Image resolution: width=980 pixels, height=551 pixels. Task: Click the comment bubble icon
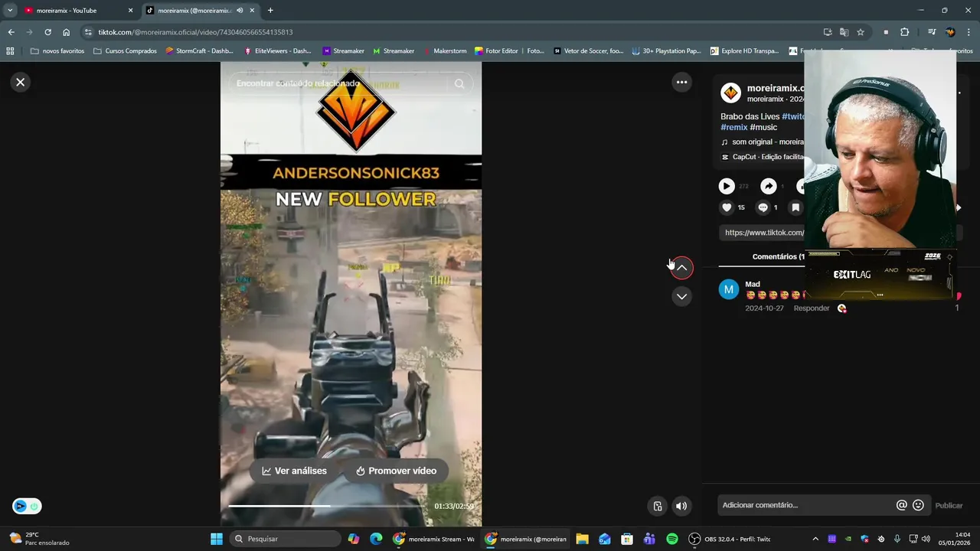pyautogui.click(x=763, y=207)
